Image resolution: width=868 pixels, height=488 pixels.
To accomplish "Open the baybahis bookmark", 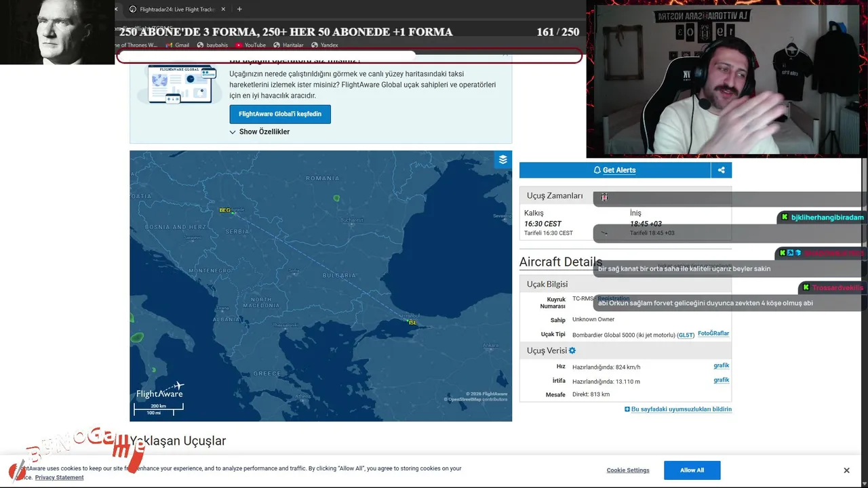I will (x=212, y=45).
